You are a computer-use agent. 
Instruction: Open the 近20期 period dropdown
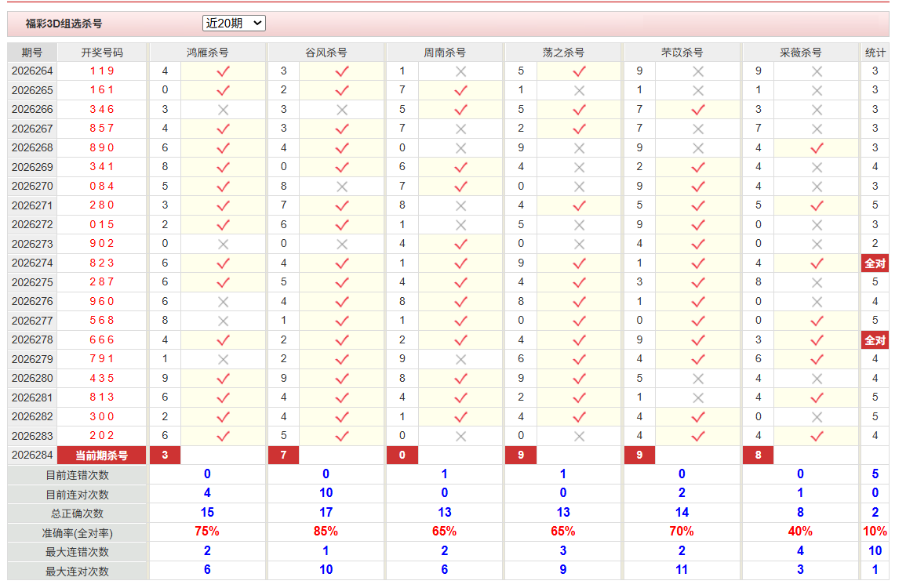(x=234, y=23)
